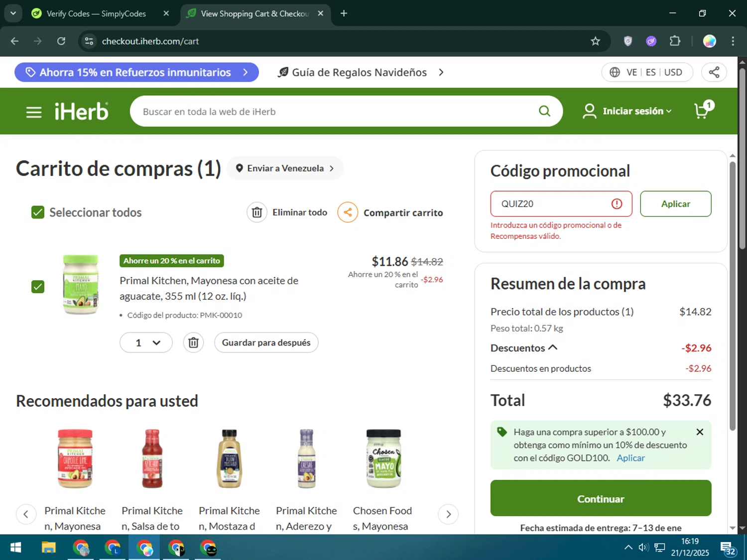Click the search magnifier icon
The width and height of the screenshot is (747, 560).
(544, 111)
